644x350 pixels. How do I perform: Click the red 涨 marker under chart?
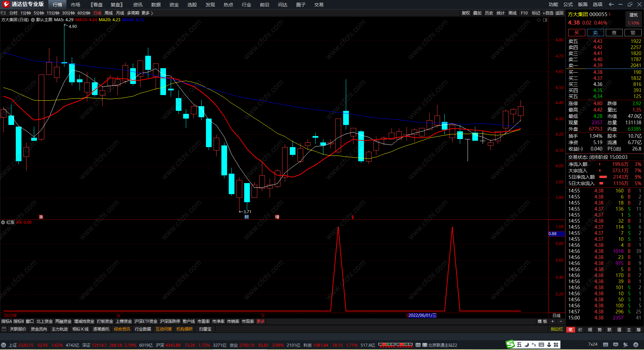click(x=41, y=217)
